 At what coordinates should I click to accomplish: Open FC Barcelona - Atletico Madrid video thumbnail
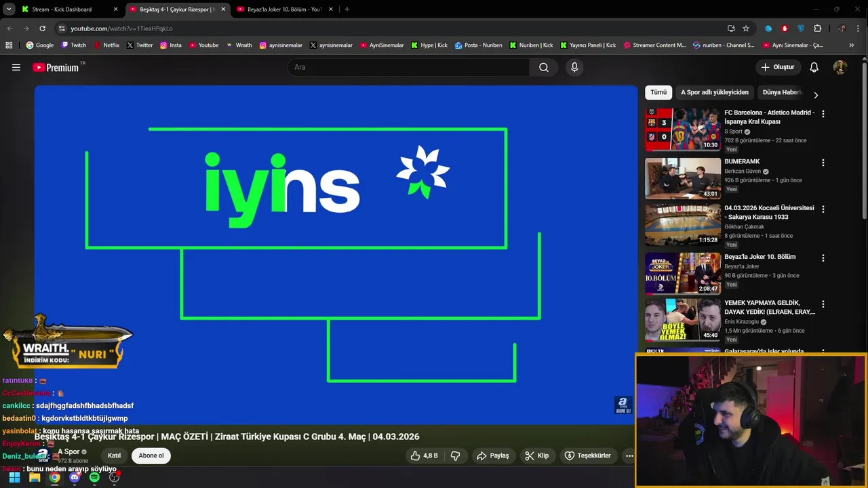[x=682, y=129]
